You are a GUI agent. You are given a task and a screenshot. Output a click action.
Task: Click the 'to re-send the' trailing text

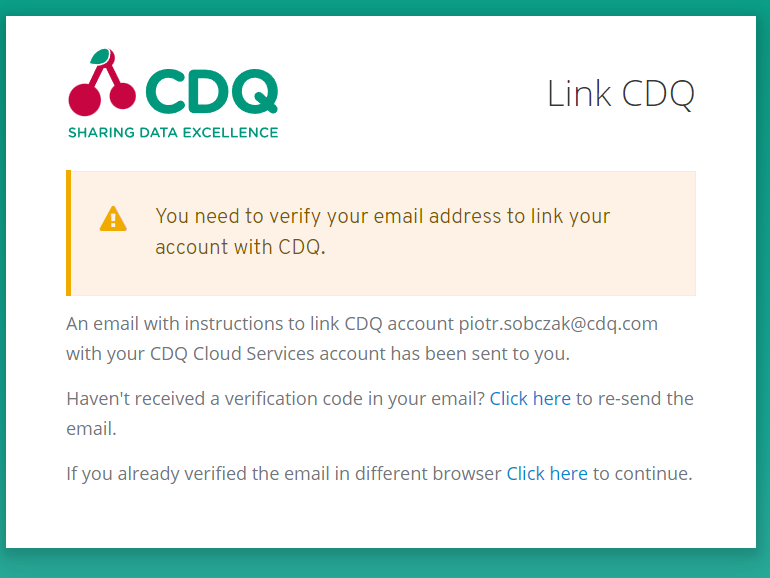tap(635, 398)
